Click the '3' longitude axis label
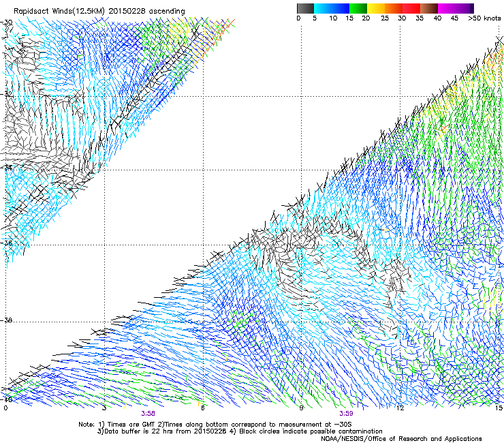The height and width of the screenshot is (443, 504). tap(104, 408)
